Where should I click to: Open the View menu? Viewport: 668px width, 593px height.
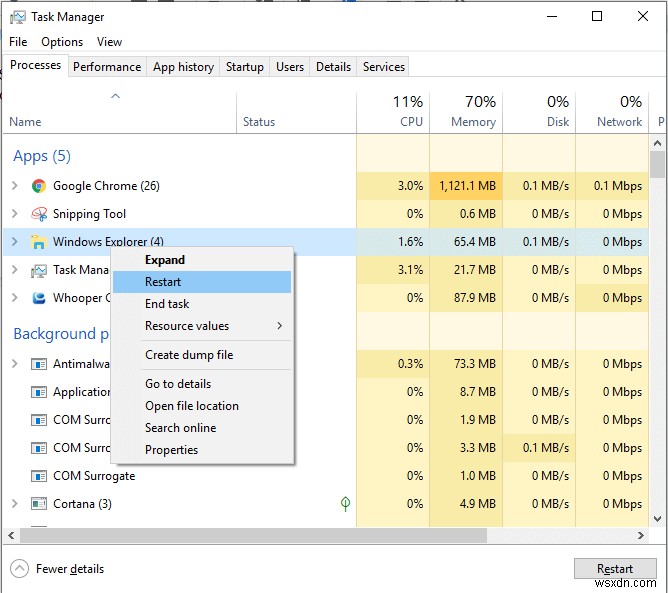click(x=109, y=42)
